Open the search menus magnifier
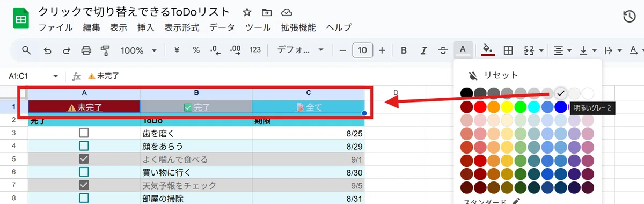Screen dimensions: 644x204 pyautogui.click(x=26, y=50)
